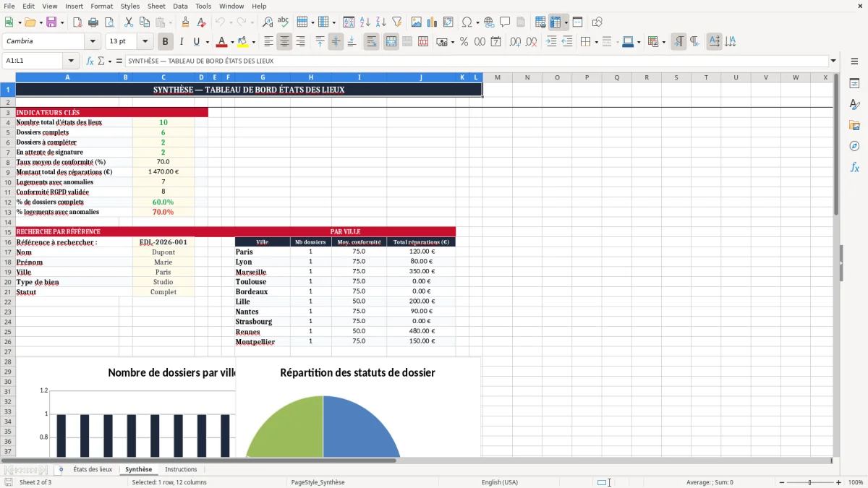Toggle Align Left
Viewport: 868px width, 488px height.
[268, 42]
